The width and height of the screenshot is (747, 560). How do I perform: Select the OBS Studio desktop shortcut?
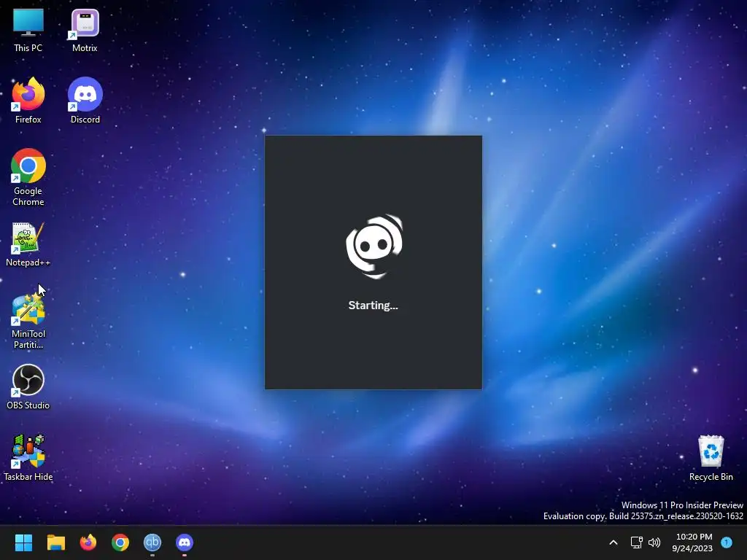click(28, 386)
